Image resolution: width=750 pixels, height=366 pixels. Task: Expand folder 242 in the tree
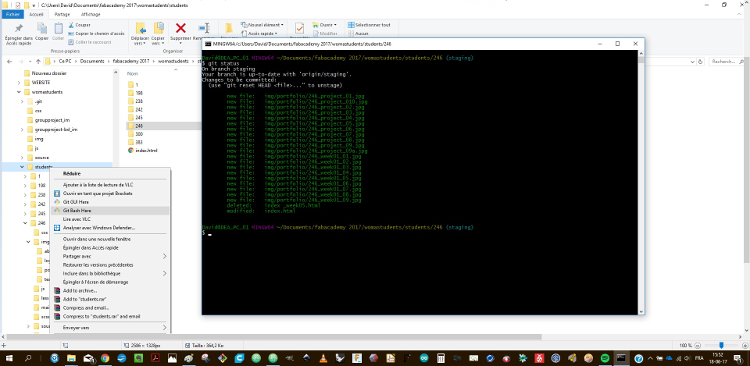pyautogui.click(x=25, y=204)
